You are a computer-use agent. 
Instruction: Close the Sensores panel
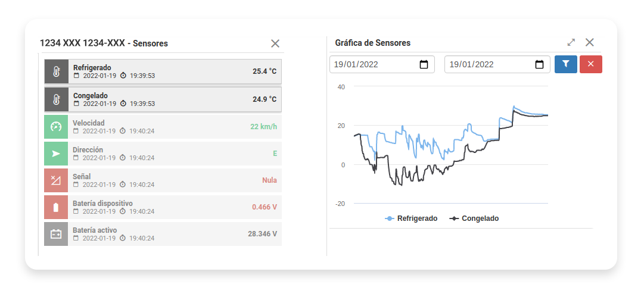pos(275,43)
